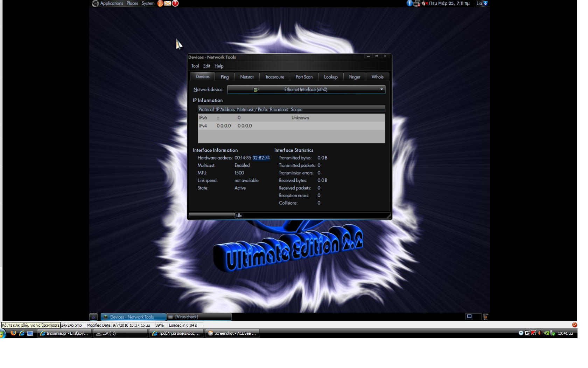The image size is (588, 368).
Task: Click the show desktop icon in bottom GNOME panel
Action: pyautogui.click(x=93, y=317)
